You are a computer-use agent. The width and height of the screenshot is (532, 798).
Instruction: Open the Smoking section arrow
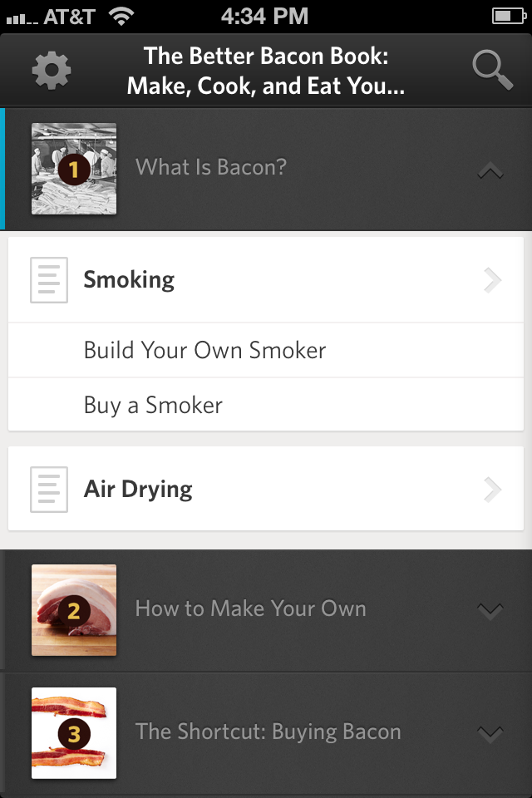click(492, 280)
